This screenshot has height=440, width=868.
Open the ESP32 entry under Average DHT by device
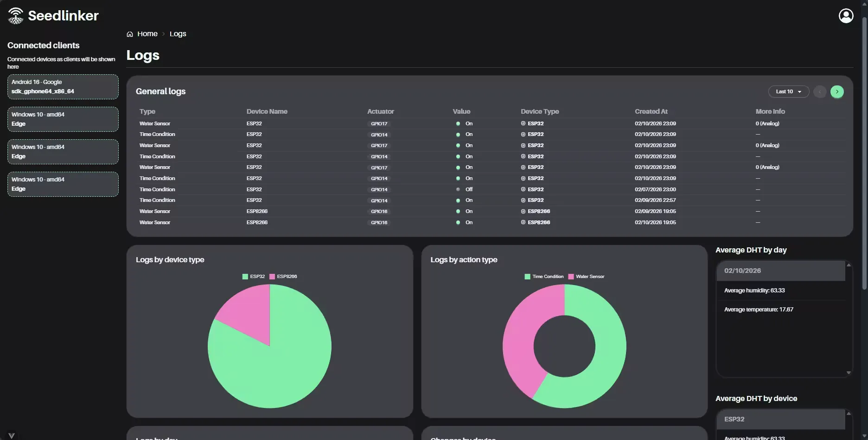pyautogui.click(x=780, y=419)
